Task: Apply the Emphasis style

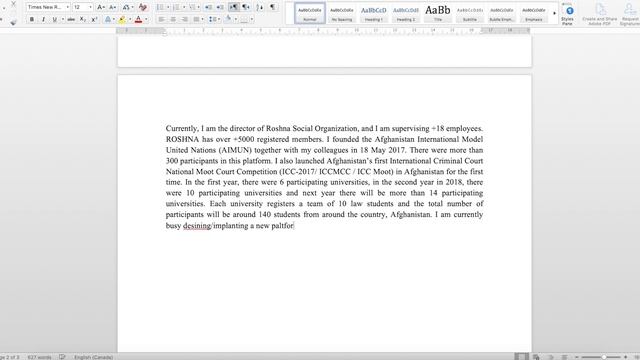Action: 534,13
